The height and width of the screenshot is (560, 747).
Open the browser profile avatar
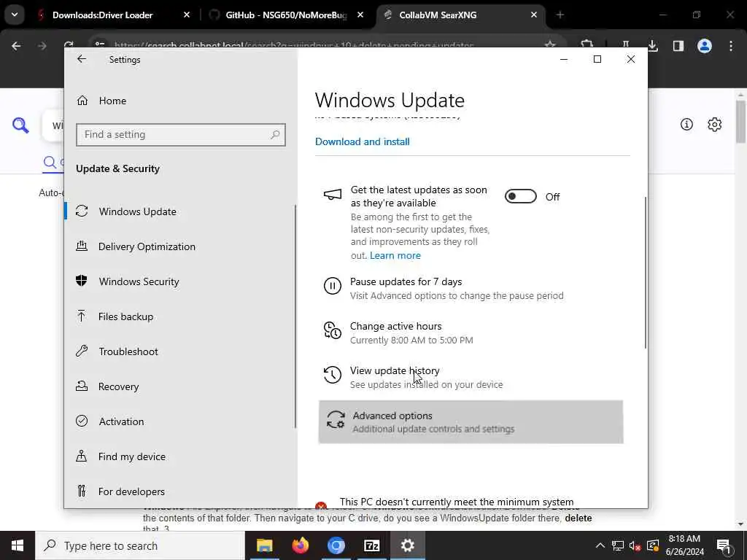(705, 46)
